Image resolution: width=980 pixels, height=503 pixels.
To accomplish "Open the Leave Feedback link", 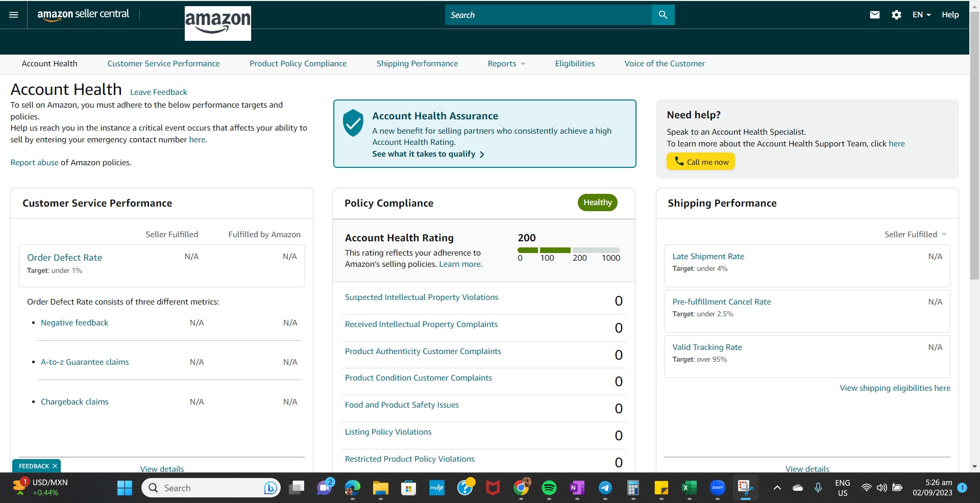I will point(159,92).
